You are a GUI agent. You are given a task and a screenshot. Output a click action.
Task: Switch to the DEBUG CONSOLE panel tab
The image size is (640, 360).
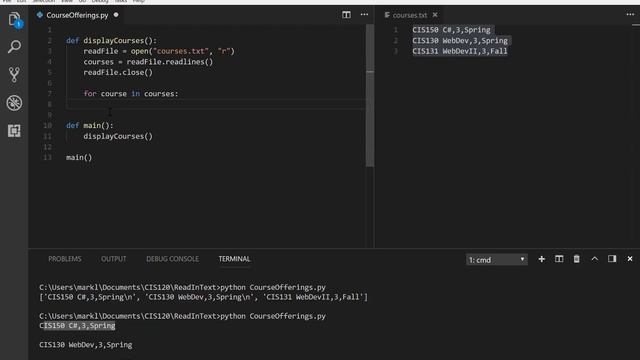[x=172, y=259]
